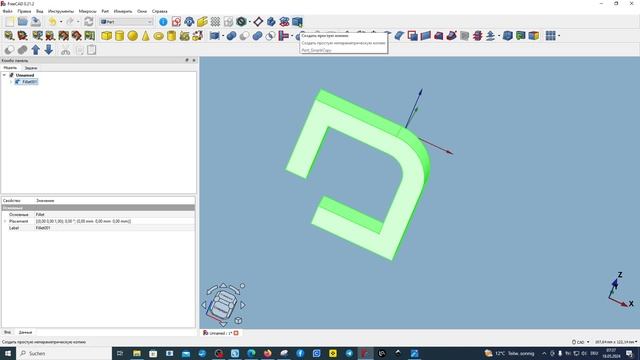640x360 pixels.
Task: Click the Placement property value
Action: (114, 221)
